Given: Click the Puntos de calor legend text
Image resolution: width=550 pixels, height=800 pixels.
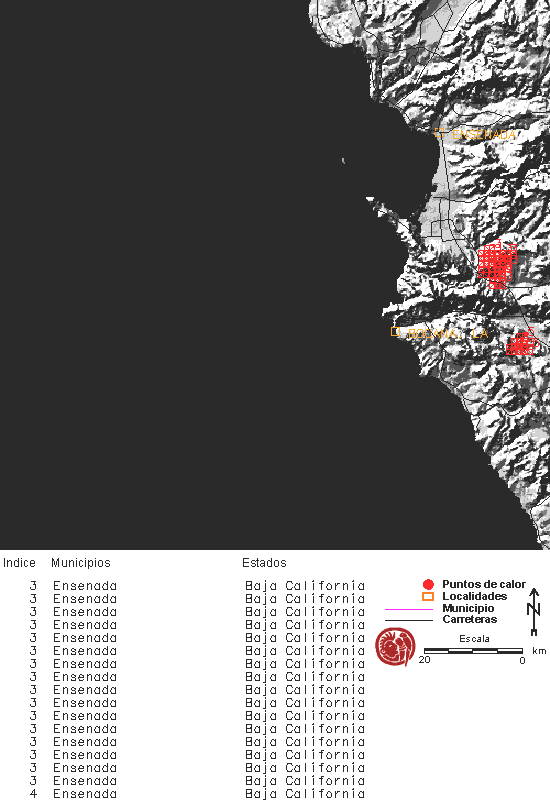Looking at the screenshot, I should coord(484,585).
